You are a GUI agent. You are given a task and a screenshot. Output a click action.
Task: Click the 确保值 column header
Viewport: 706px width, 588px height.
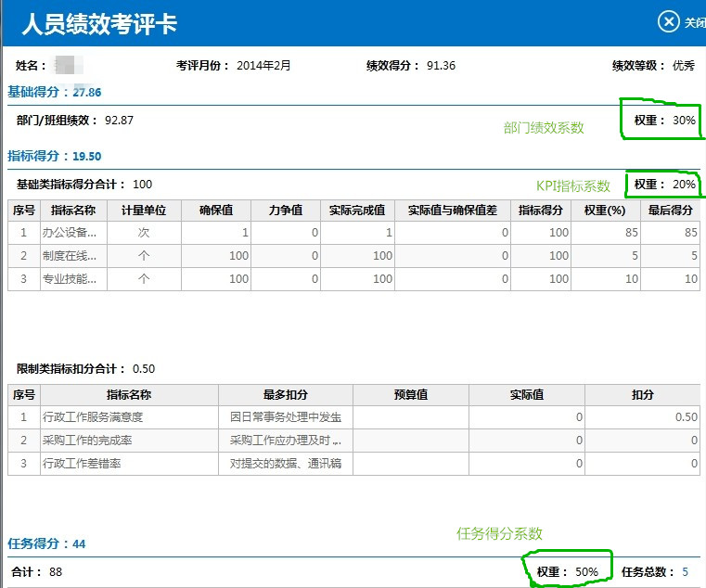click(x=216, y=211)
